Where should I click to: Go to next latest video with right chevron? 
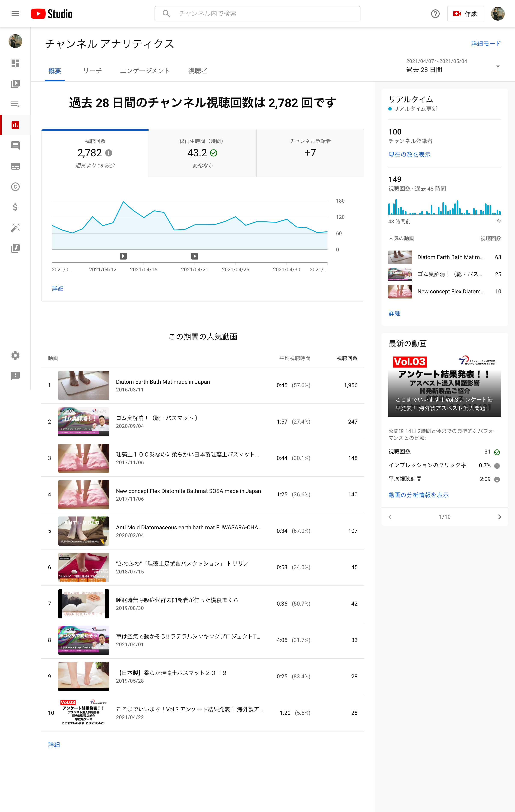[499, 517]
